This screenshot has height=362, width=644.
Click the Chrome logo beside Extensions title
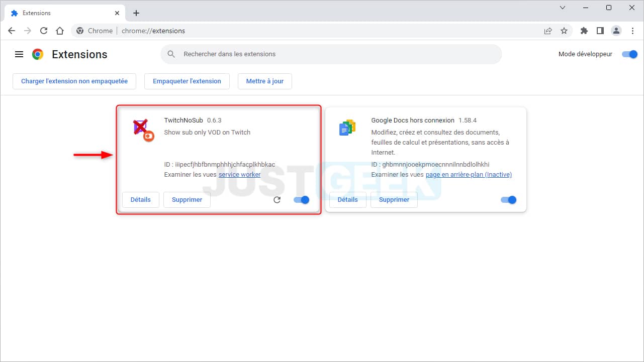[x=38, y=54]
